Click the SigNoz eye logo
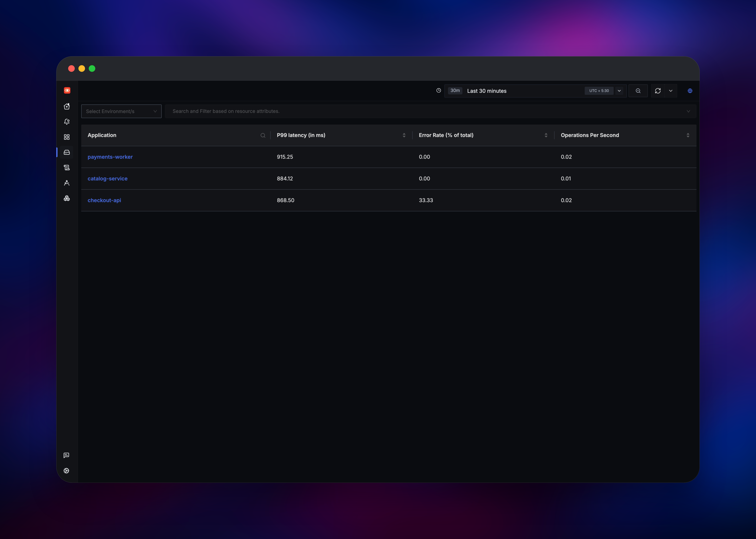The height and width of the screenshot is (539, 756). click(x=67, y=90)
